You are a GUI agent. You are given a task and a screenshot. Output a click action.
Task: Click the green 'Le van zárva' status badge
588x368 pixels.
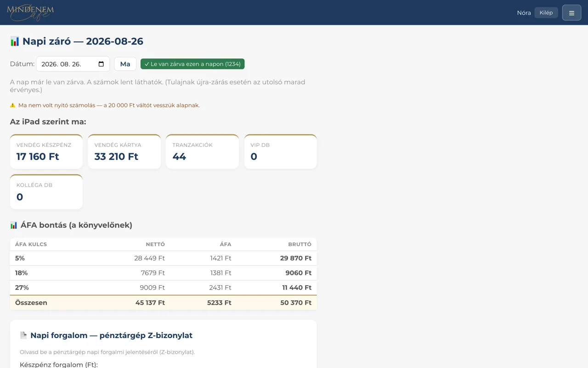pos(192,64)
